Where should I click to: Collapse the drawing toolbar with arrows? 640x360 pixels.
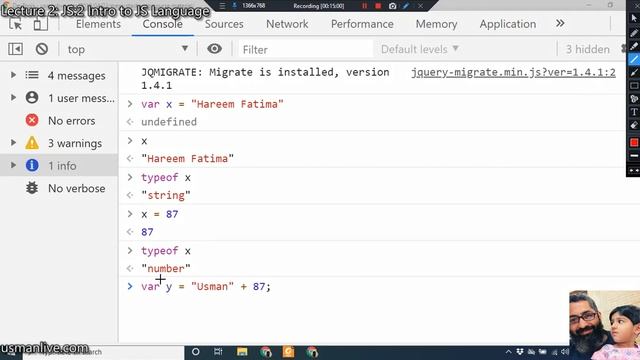pos(634,170)
